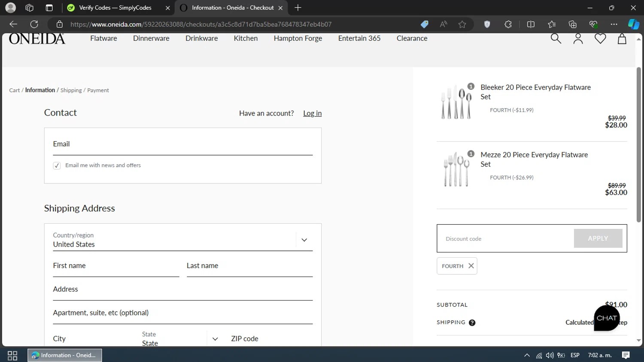Toggle Email me with news and offers
The width and height of the screenshot is (644, 362).
click(57, 166)
